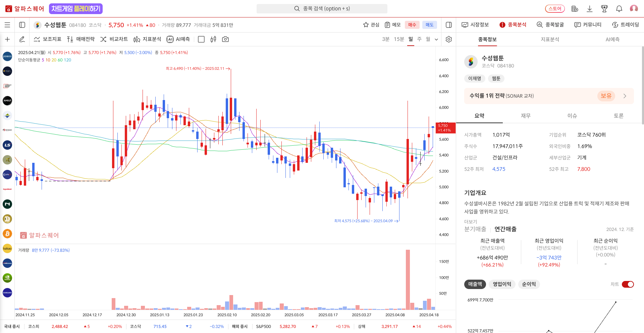Viewport: 644px width, 333px height.
Task: Click the 이재명 theme tag
Action: point(475,79)
